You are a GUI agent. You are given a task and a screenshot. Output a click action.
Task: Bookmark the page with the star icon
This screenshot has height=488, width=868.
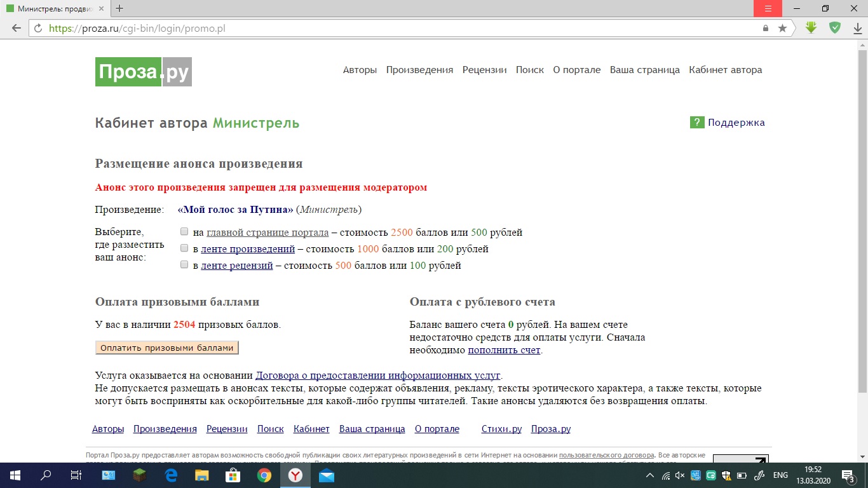782,29
